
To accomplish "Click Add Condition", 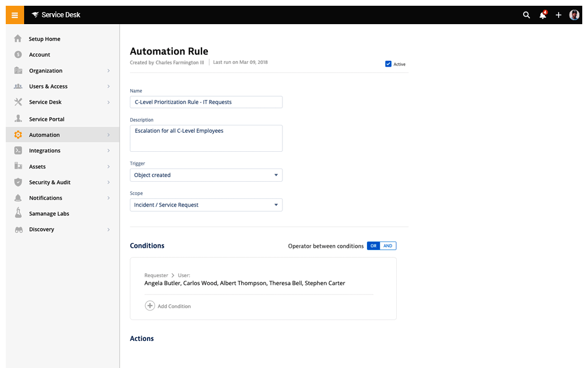I will pyautogui.click(x=168, y=305).
